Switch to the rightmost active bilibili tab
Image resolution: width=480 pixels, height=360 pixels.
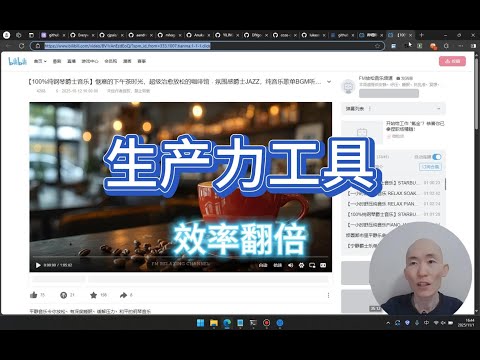click(401, 35)
